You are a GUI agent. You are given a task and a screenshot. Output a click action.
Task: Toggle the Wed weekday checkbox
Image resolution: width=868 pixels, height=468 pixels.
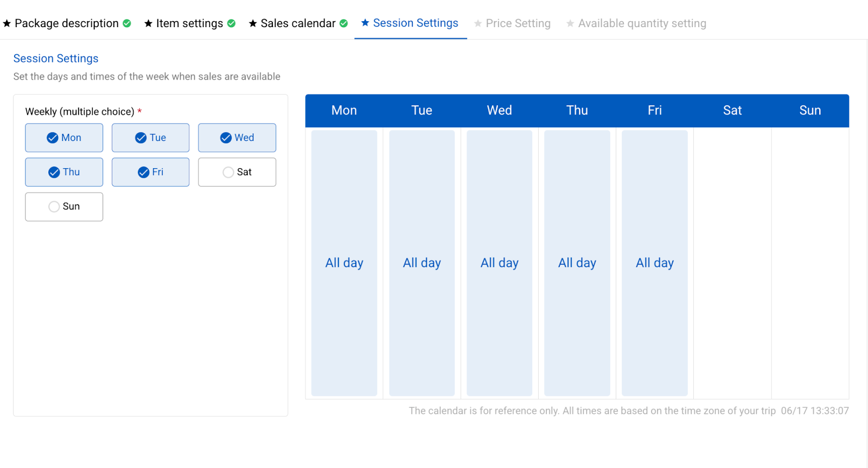237,138
